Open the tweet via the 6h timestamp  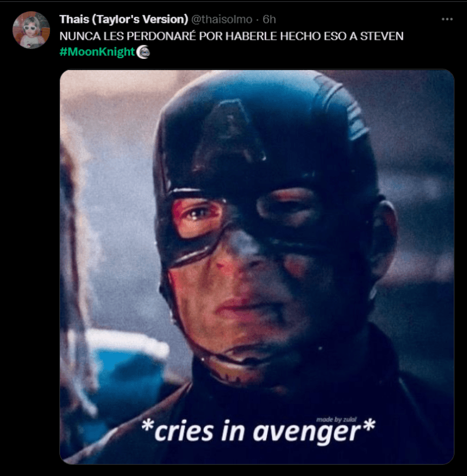point(269,20)
